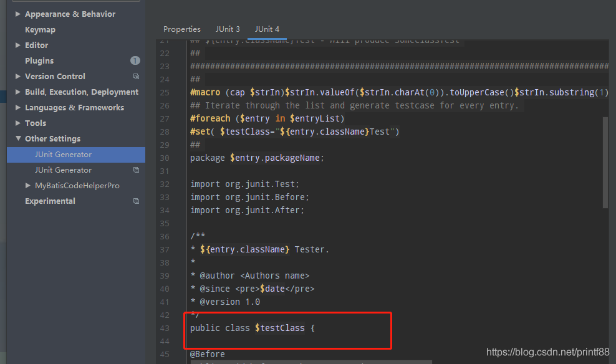This screenshot has height=364, width=616.
Task: Open the Plugins settings page
Action: [x=39, y=61]
